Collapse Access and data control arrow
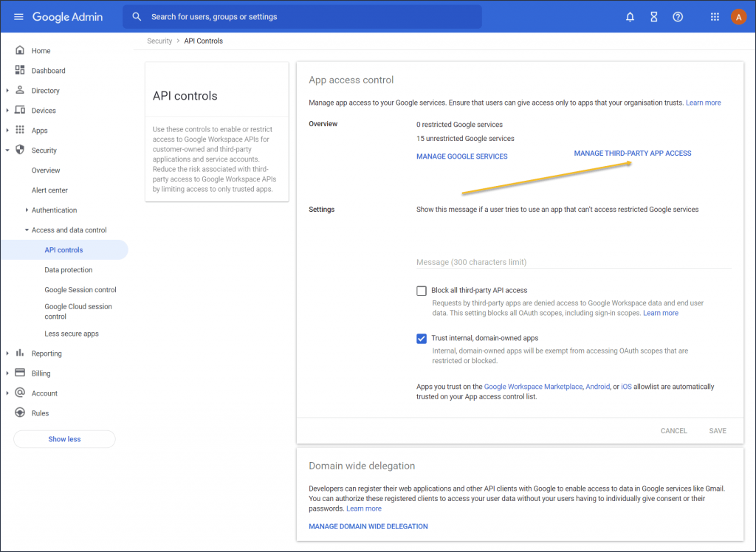This screenshot has height=552, width=756. [x=27, y=230]
